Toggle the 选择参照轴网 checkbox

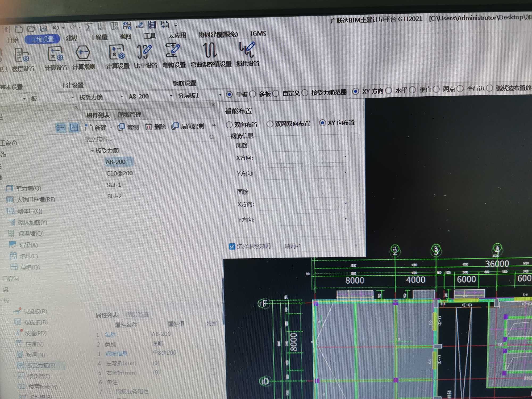click(232, 246)
